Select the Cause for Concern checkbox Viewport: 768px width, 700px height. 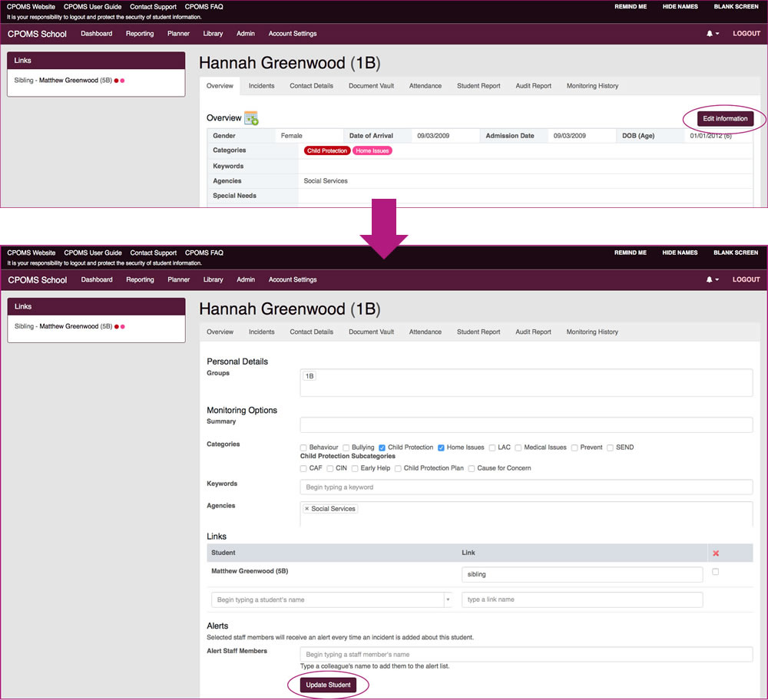472,468
